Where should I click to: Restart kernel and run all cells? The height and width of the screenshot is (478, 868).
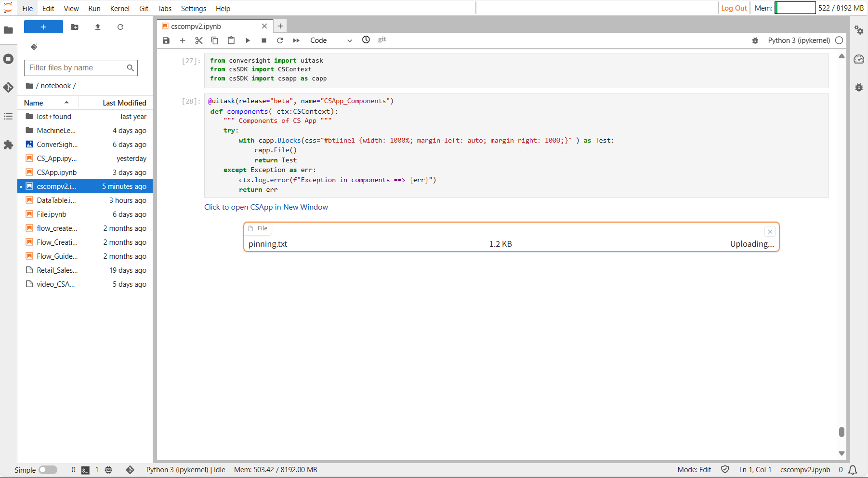(296, 40)
